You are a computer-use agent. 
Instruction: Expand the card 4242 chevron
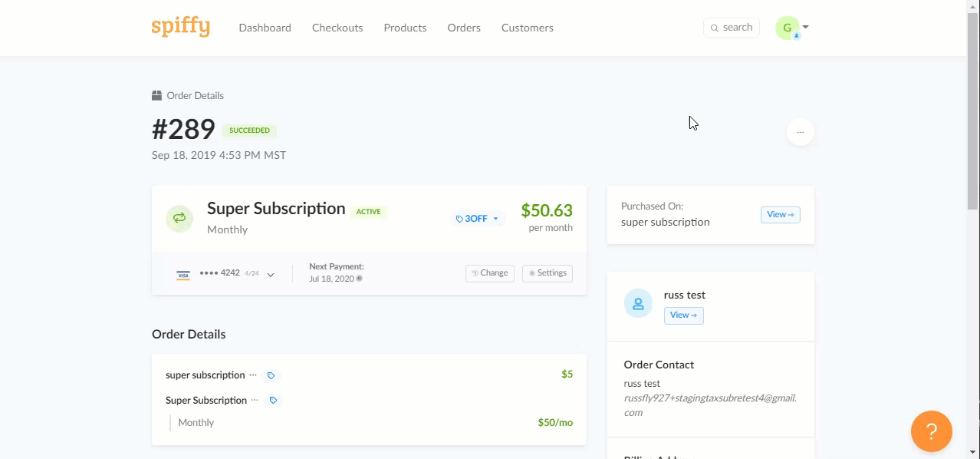(x=271, y=275)
